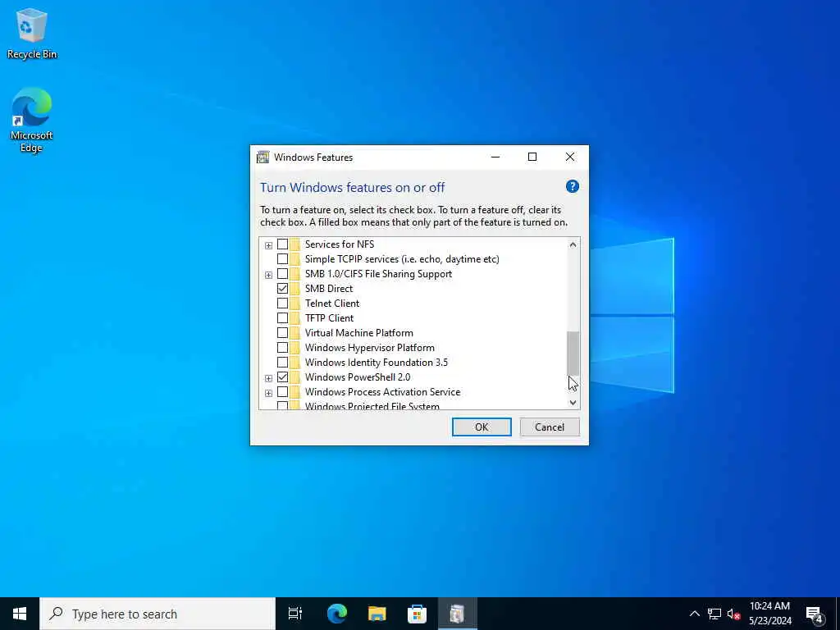Click the scrollbar up arrow in feature list
This screenshot has height=630, width=840.
(x=573, y=244)
